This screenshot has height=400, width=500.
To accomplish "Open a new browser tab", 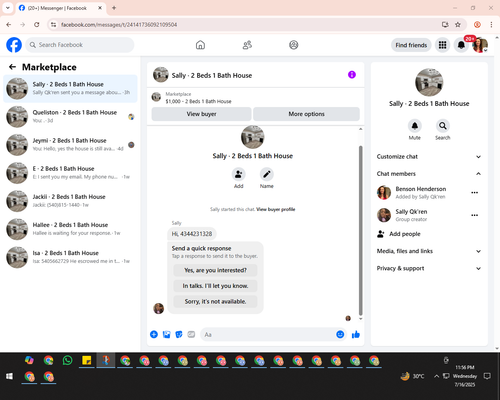I will pos(114,8).
